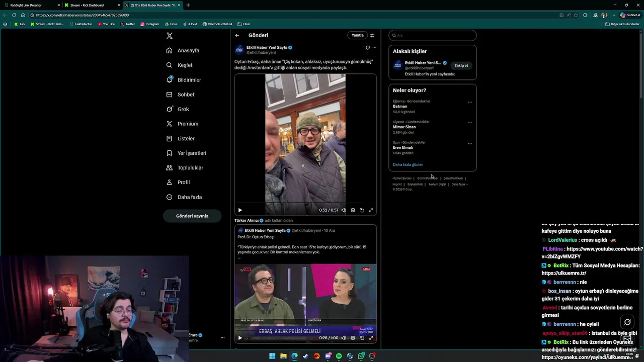
Task: Open Diğer sık kullanılanlar folder
Action: [622, 24]
